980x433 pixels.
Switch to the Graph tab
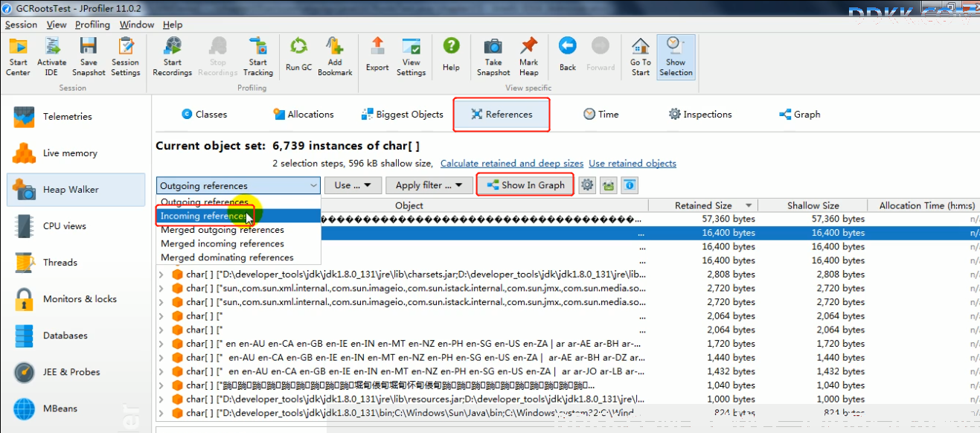click(800, 115)
